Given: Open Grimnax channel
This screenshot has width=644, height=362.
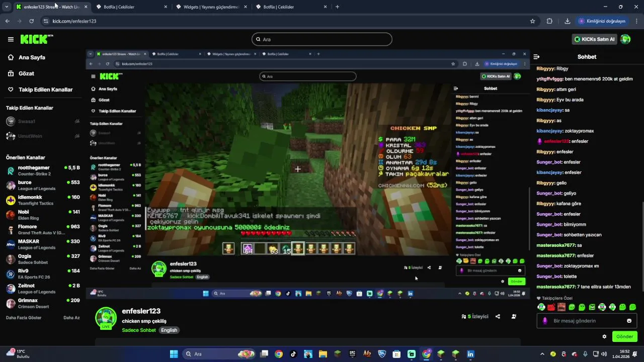Looking at the screenshot, I should click(x=43, y=303).
